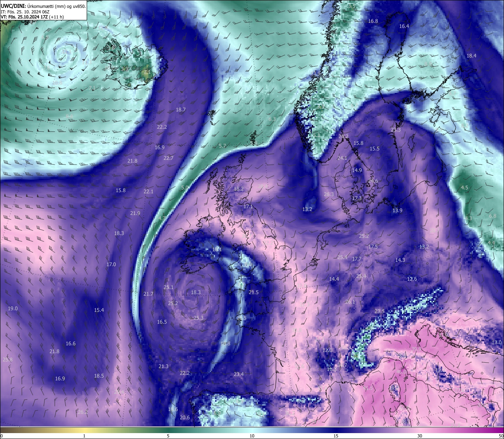Click the 17.5 value over northern Germany
The height and width of the screenshot is (439, 504).
373,247
